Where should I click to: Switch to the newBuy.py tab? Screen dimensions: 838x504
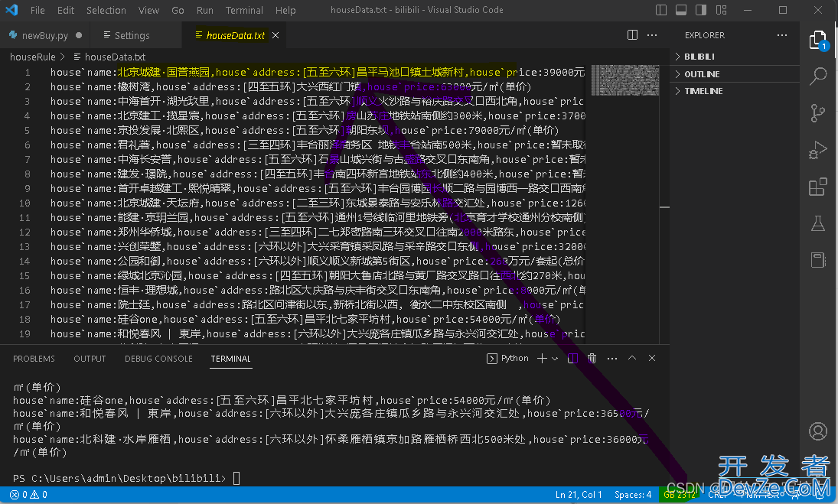click(45, 35)
